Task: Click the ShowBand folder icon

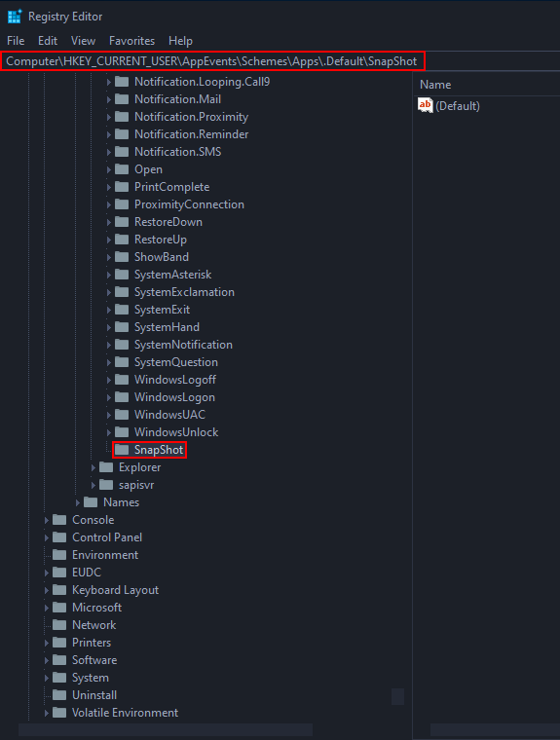Action: (122, 257)
